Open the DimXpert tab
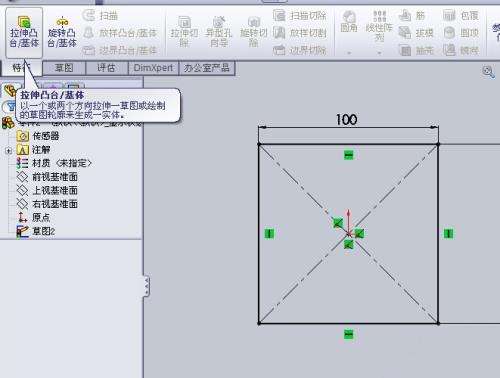 pyautogui.click(x=153, y=68)
